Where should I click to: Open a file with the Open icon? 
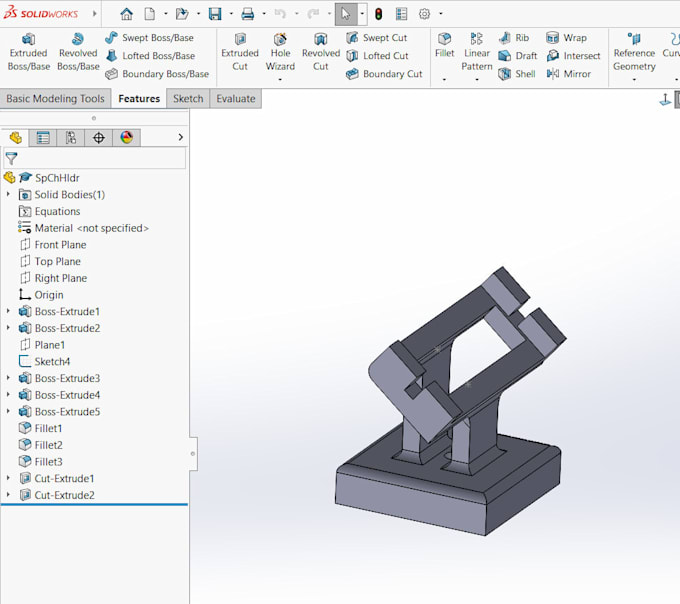pyautogui.click(x=182, y=14)
